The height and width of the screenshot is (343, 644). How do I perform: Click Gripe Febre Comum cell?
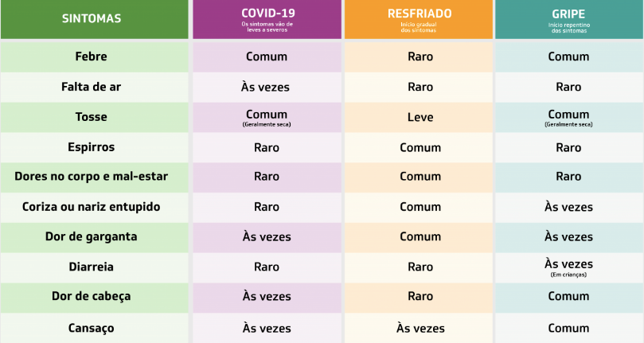pos(569,57)
